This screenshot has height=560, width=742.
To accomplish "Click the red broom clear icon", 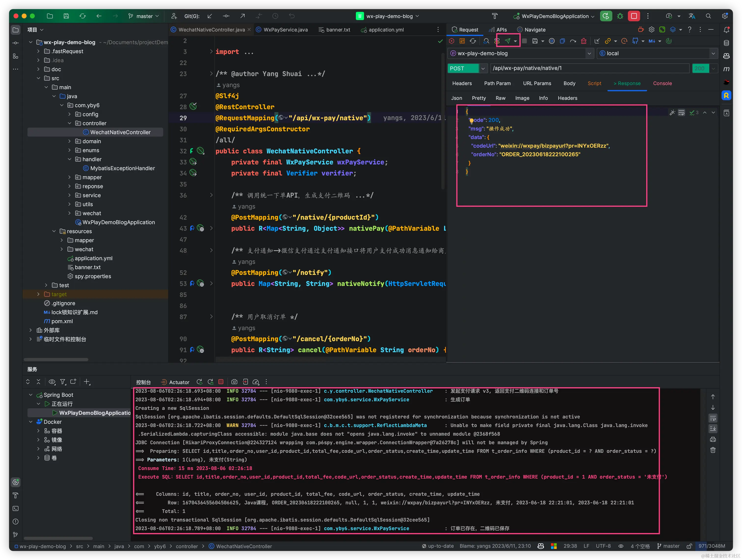I will [584, 41].
